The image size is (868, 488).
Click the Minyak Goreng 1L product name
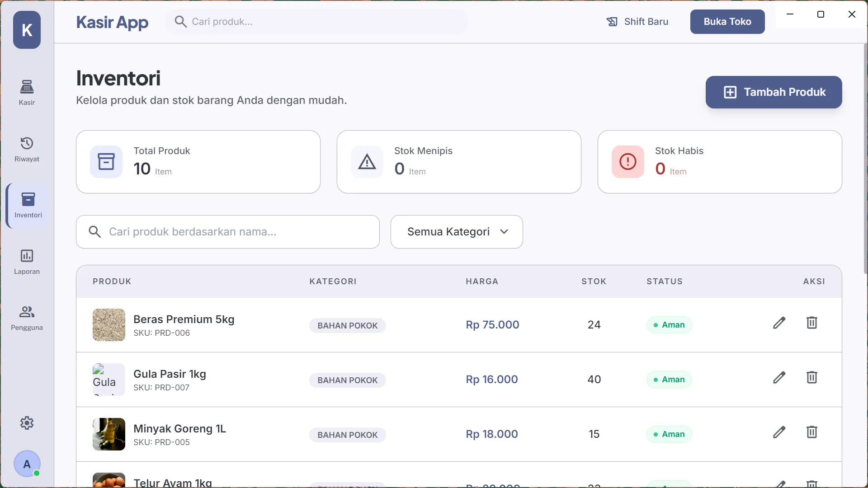[179, 429]
